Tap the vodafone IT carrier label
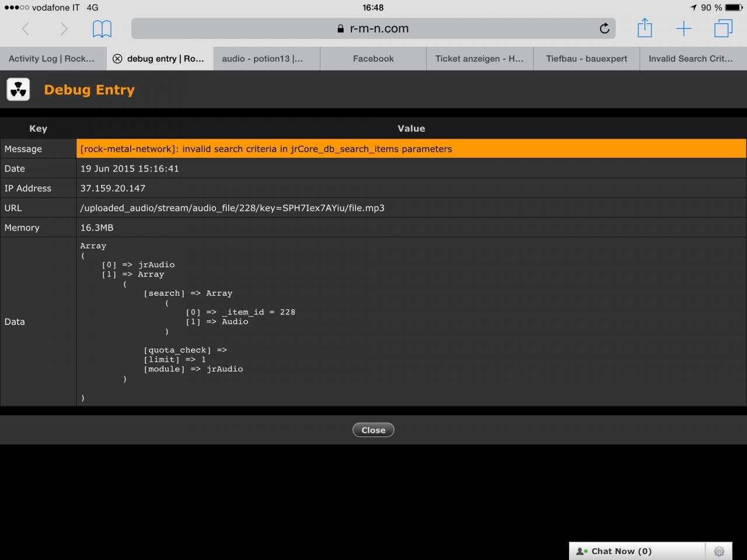Image resolution: width=747 pixels, height=560 pixels. point(56,8)
